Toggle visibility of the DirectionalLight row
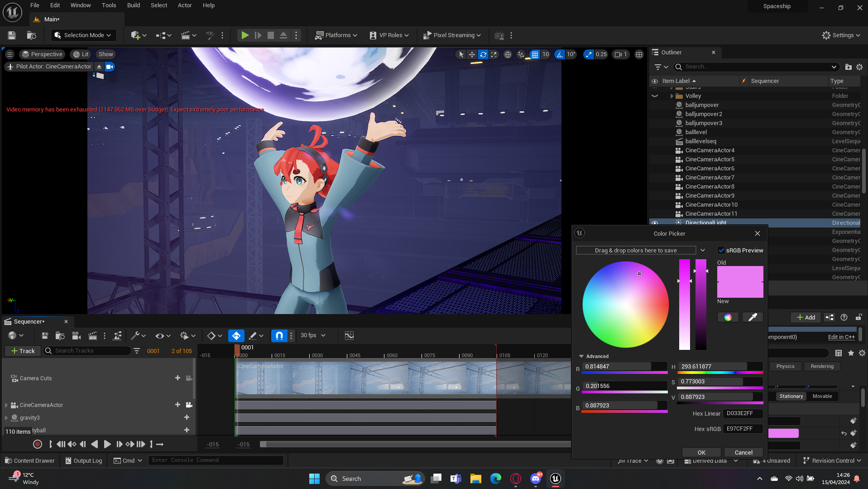Image resolution: width=868 pixels, height=489 pixels. 654,223
